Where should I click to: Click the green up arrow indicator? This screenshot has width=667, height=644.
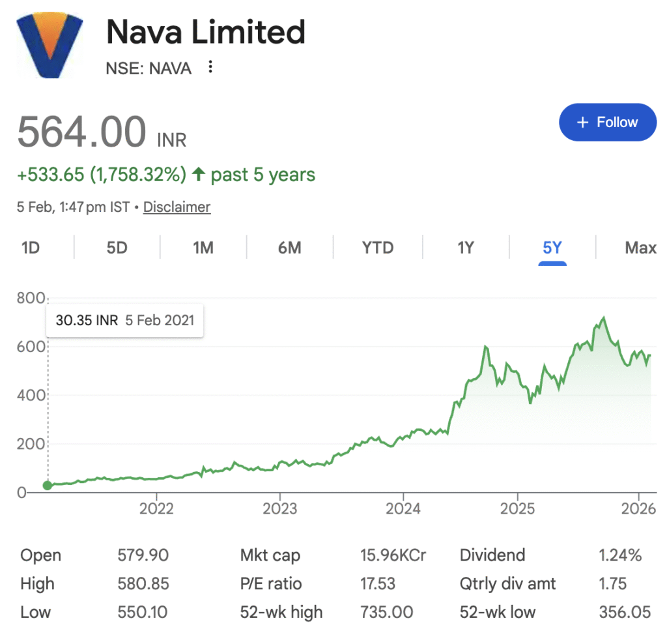199,175
